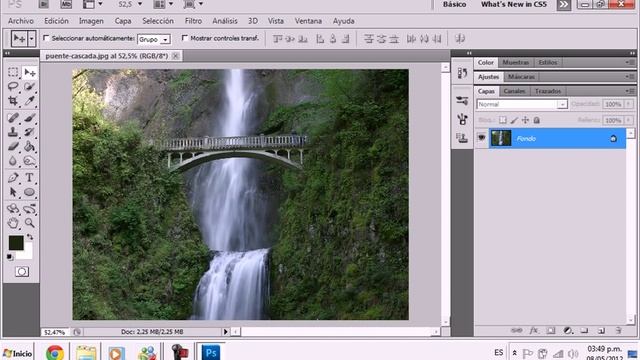Switch to the Máscaras tab

tap(521, 77)
